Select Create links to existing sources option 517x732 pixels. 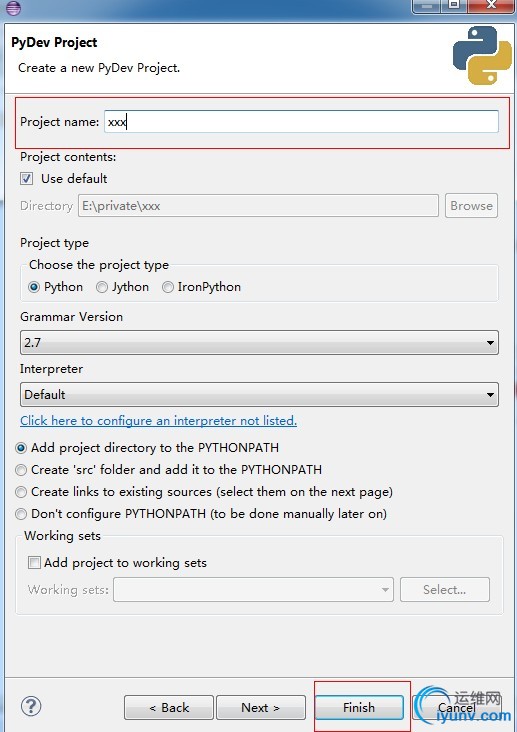pyautogui.click(x=21, y=492)
